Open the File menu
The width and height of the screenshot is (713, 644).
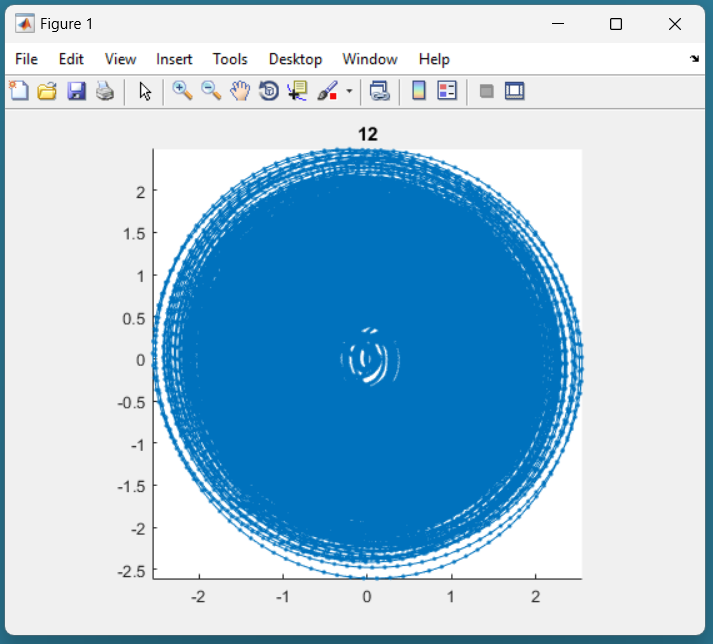(x=26, y=59)
